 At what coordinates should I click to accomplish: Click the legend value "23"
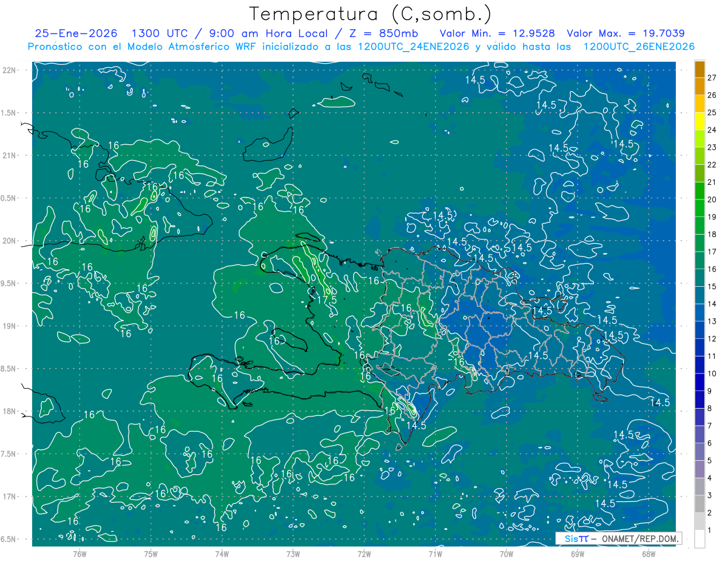pyautogui.click(x=712, y=147)
